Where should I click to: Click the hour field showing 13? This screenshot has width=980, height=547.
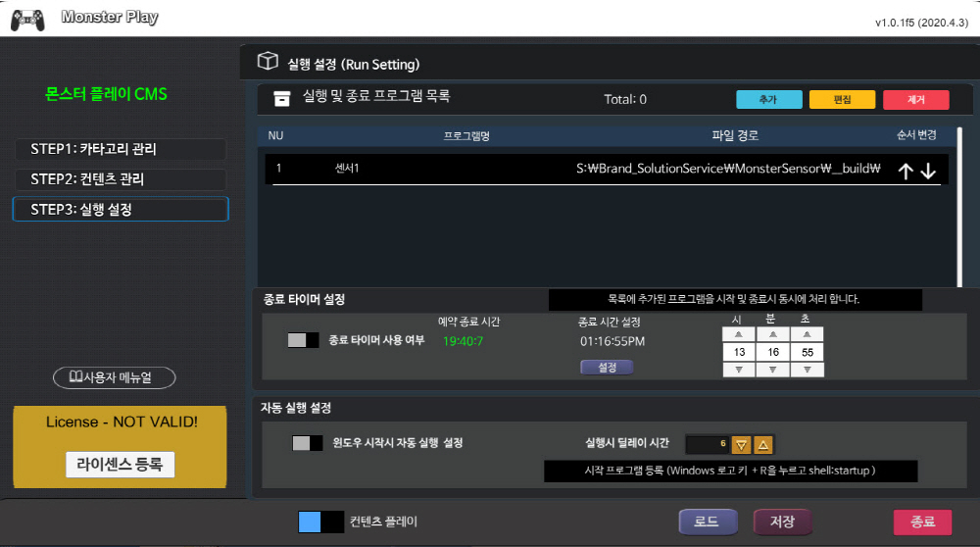coord(739,352)
